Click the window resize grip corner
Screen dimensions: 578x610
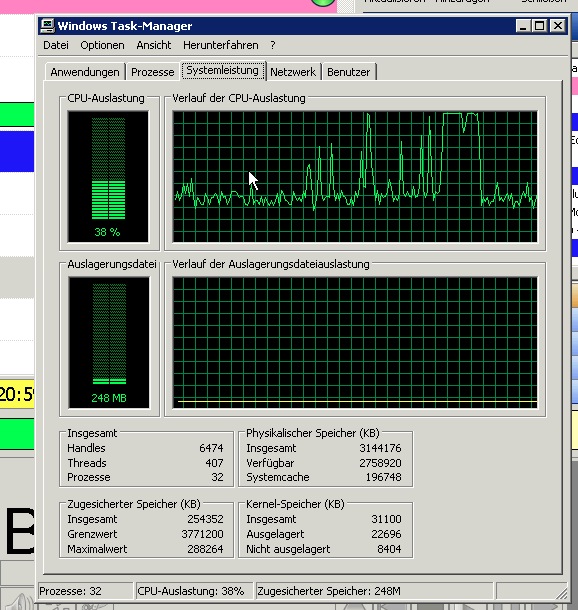point(562,593)
